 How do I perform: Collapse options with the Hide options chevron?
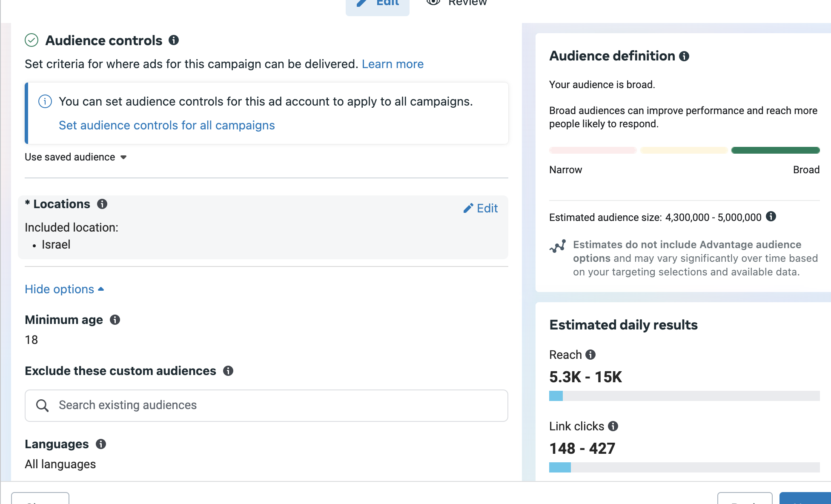point(101,289)
